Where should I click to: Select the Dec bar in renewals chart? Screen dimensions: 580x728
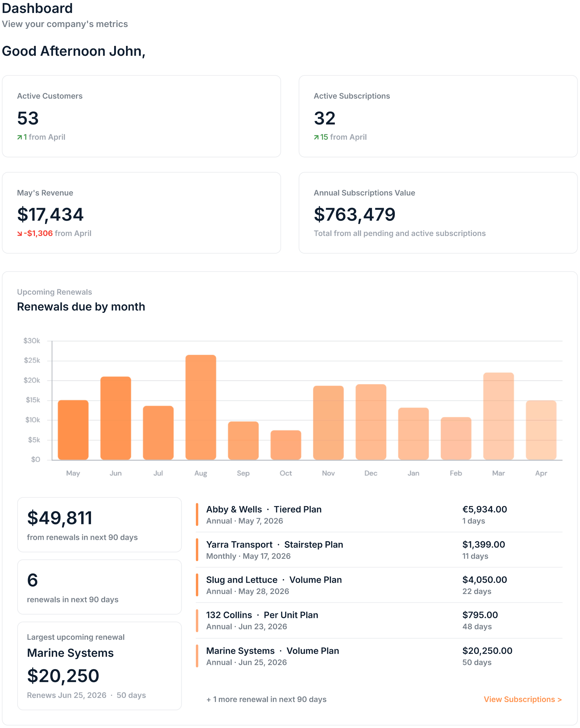click(x=371, y=422)
